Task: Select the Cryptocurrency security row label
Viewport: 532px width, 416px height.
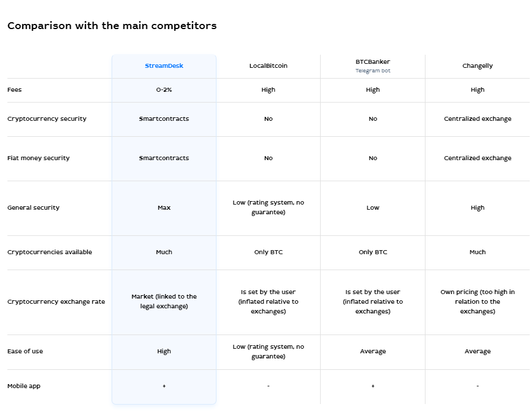Action: click(x=47, y=119)
